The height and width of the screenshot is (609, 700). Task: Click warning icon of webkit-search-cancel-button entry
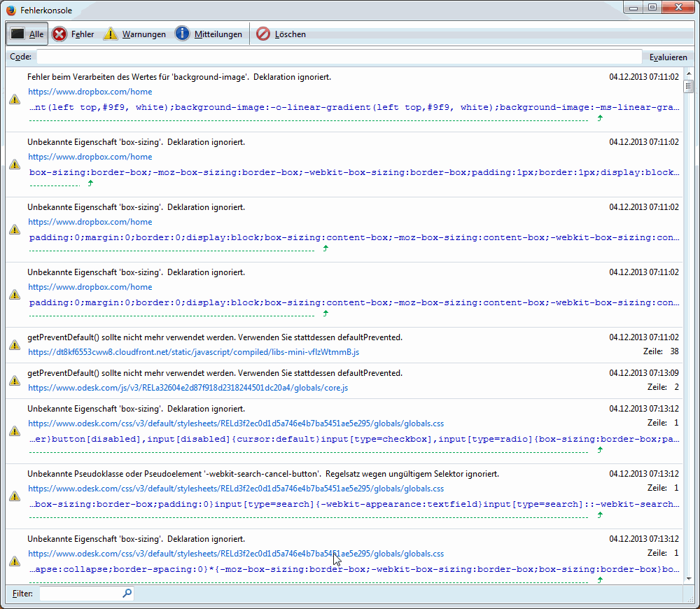(x=15, y=496)
